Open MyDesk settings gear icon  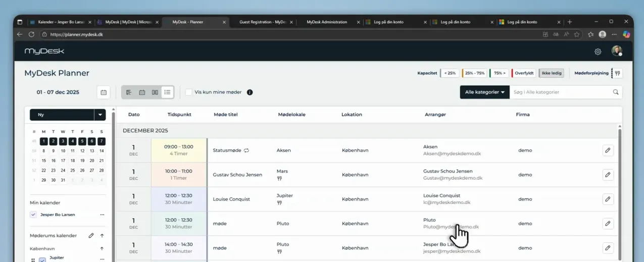pos(598,51)
